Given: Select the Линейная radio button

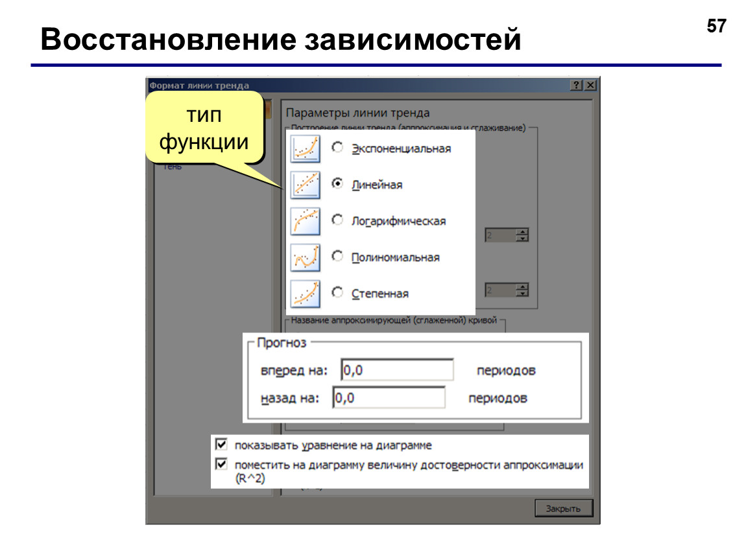Looking at the screenshot, I should click(337, 183).
